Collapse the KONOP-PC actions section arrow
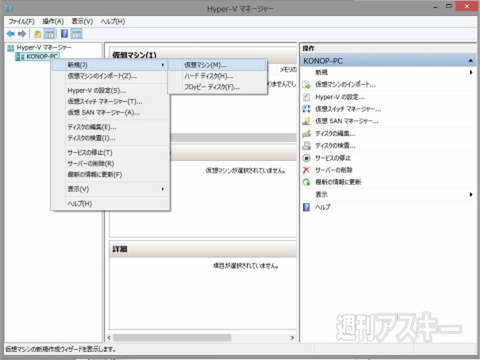Viewport: 480px width, 360px height. [x=470, y=61]
